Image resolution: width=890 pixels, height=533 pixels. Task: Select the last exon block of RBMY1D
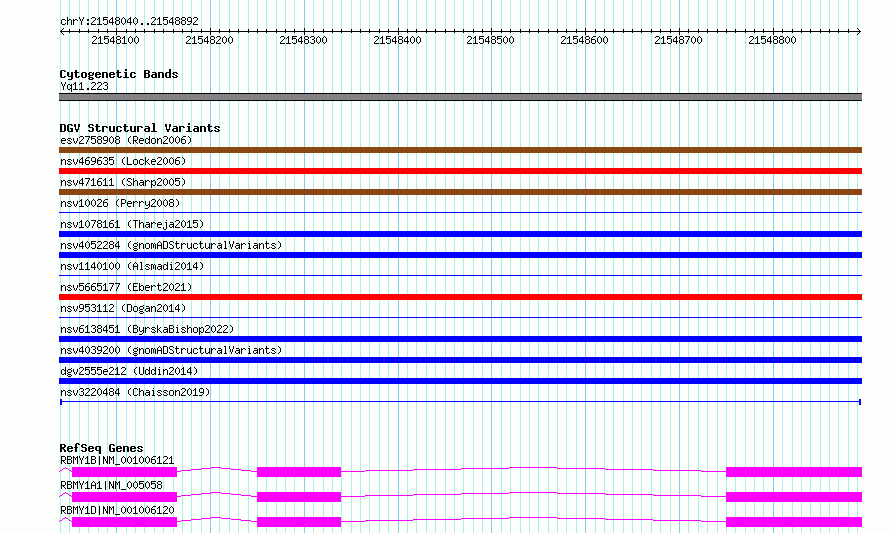794,522
